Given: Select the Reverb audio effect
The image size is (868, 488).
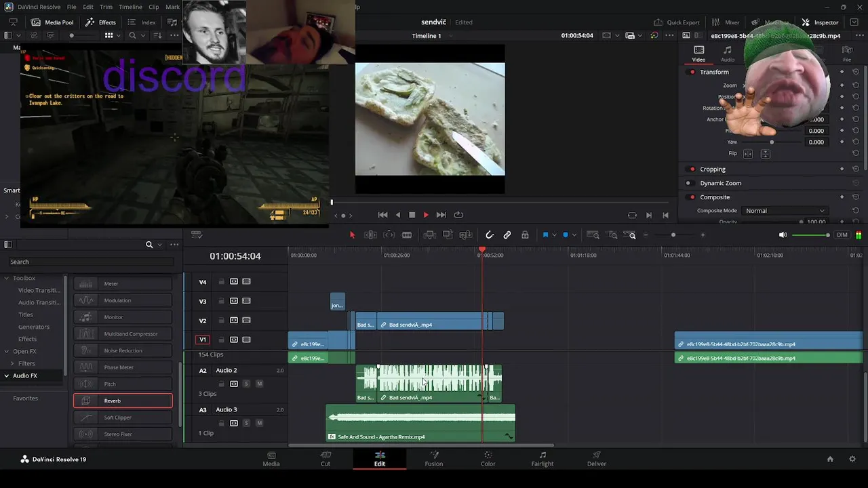Looking at the screenshot, I should (x=123, y=401).
